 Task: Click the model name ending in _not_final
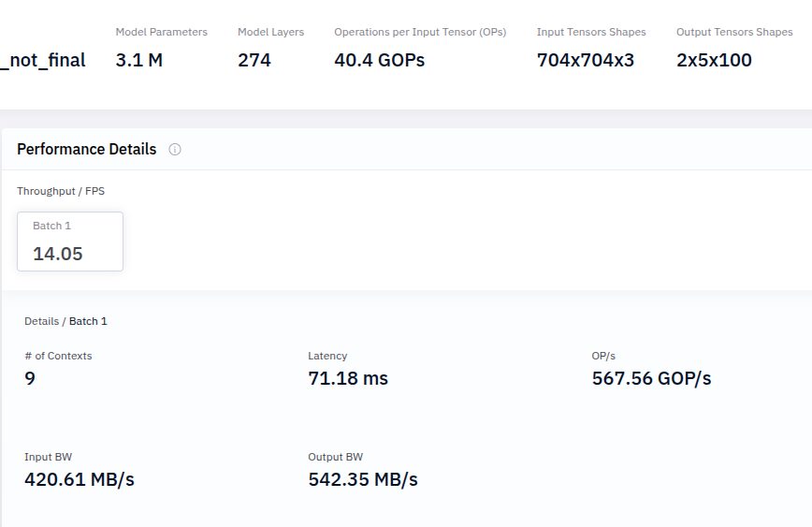[43, 60]
